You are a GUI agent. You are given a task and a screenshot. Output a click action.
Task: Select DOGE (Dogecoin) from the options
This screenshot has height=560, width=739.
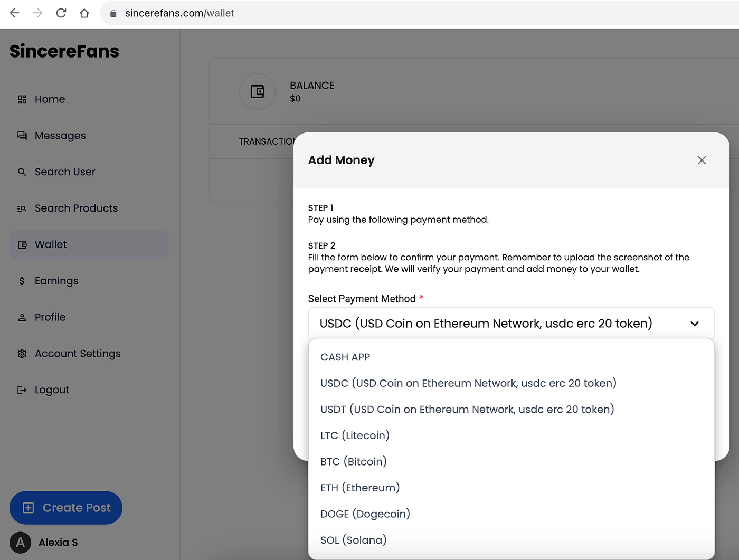click(365, 514)
